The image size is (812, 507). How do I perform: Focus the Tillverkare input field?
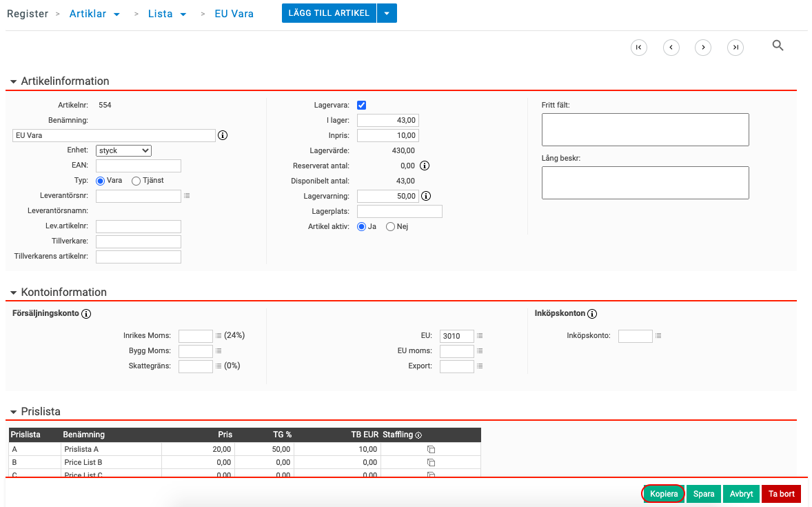pos(139,241)
